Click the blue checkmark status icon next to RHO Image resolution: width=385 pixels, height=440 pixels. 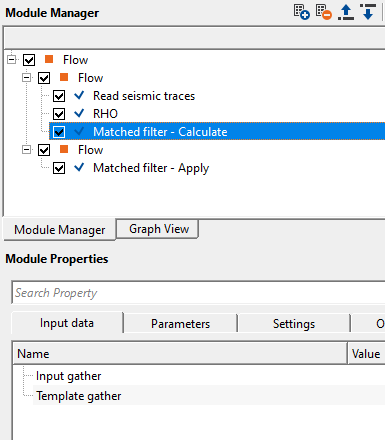coord(79,113)
